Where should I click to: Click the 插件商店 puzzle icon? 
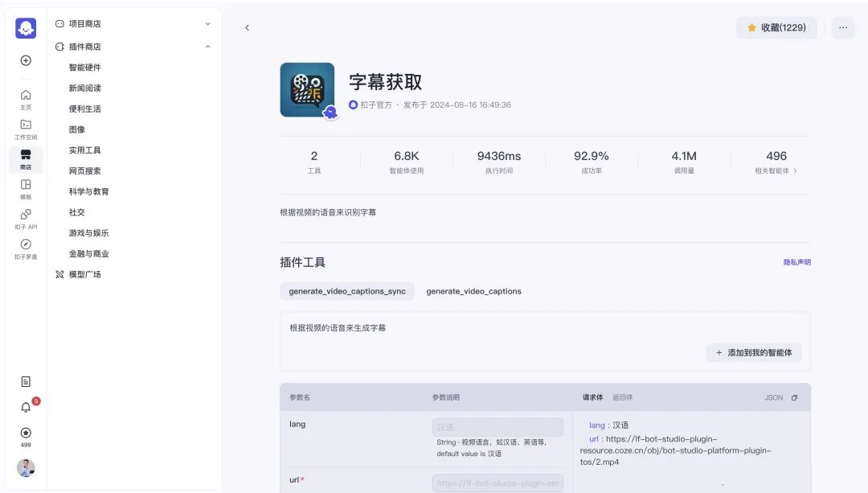(59, 47)
